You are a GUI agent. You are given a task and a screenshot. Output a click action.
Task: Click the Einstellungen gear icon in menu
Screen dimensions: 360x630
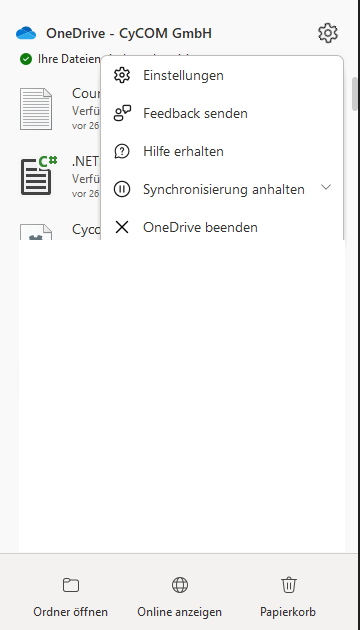(x=122, y=76)
